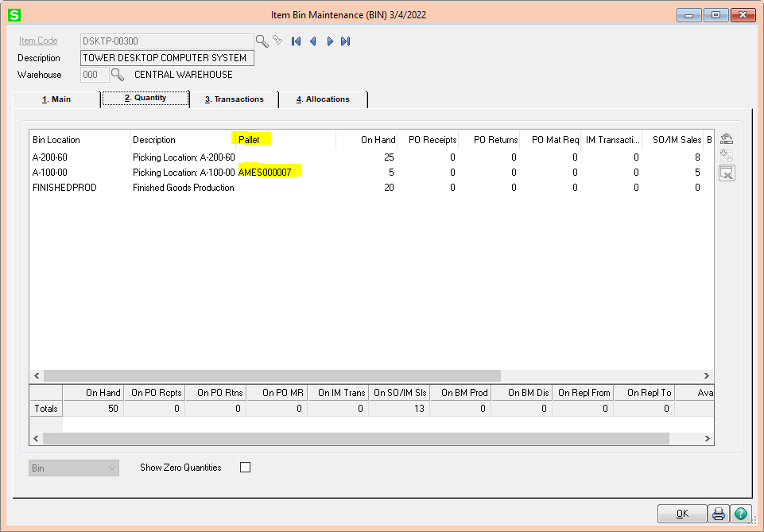This screenshot has width=764, height=532.
Task: Maximize the Item Bin Maintenance window
Action: point(716,15)
